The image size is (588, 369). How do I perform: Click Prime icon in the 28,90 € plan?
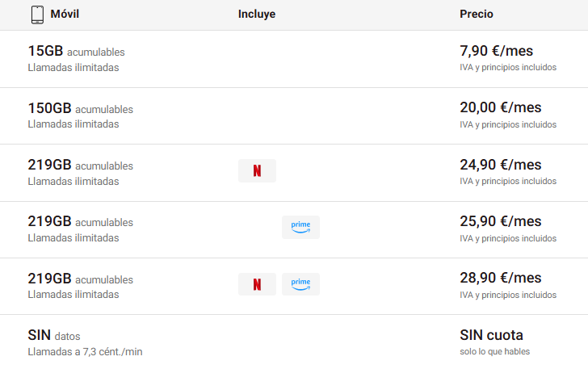[x=300, y=284]
